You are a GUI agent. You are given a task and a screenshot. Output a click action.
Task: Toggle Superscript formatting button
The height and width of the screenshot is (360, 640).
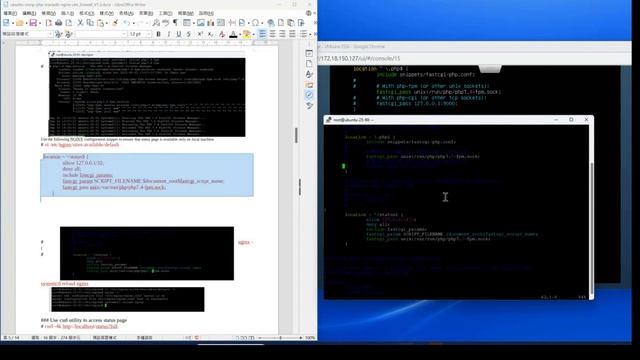[200, 34]
